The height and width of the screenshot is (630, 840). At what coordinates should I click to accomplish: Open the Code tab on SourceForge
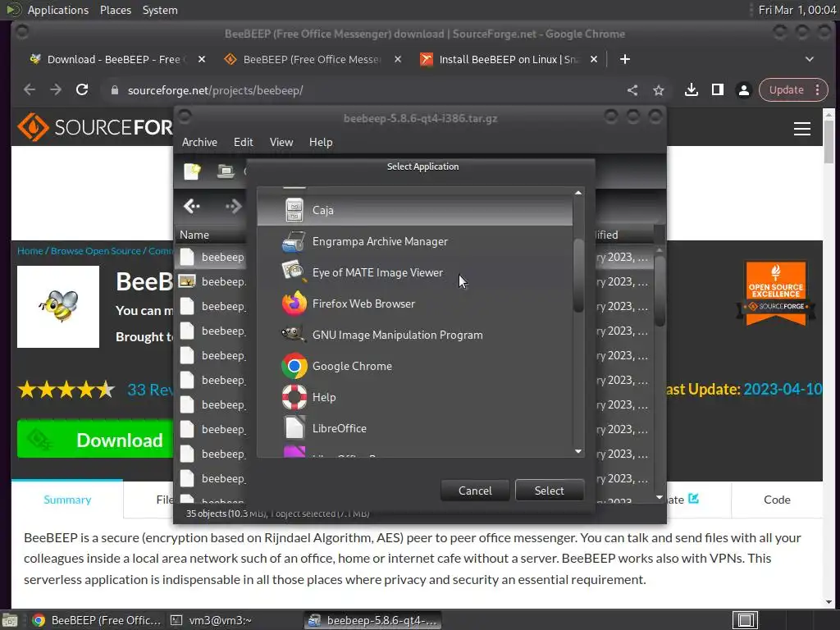(x=777, y=500)
